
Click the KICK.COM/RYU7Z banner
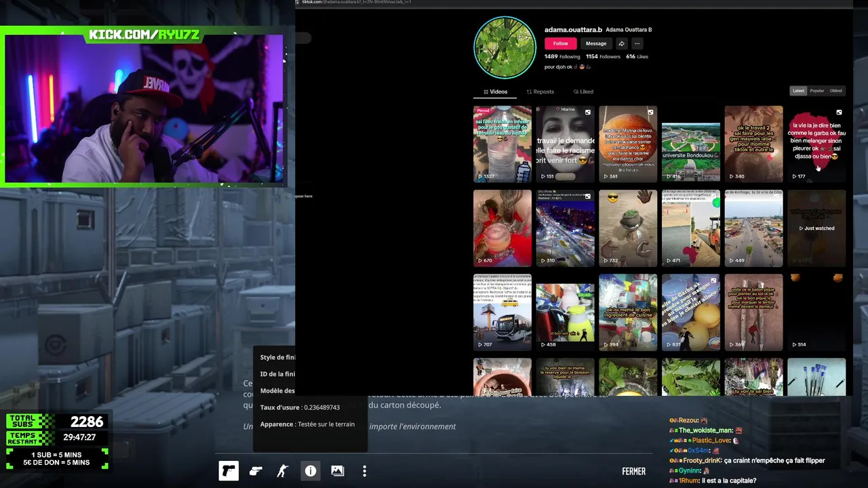point(144,35)
